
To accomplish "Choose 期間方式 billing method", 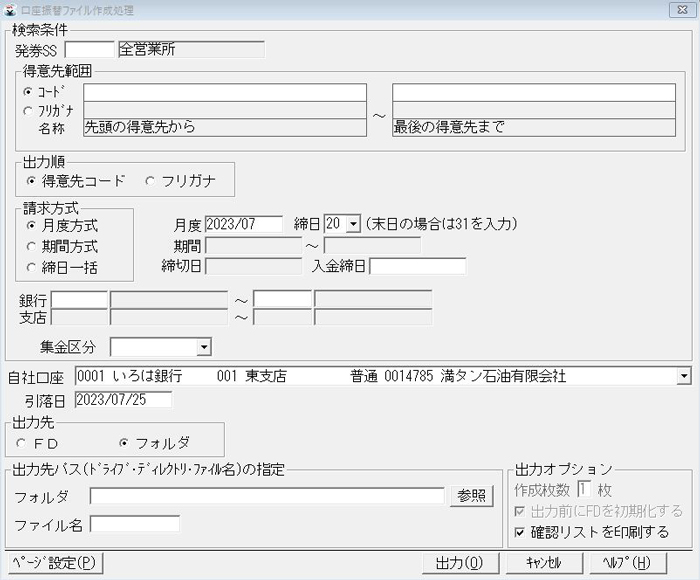I will tap(32, 246).
